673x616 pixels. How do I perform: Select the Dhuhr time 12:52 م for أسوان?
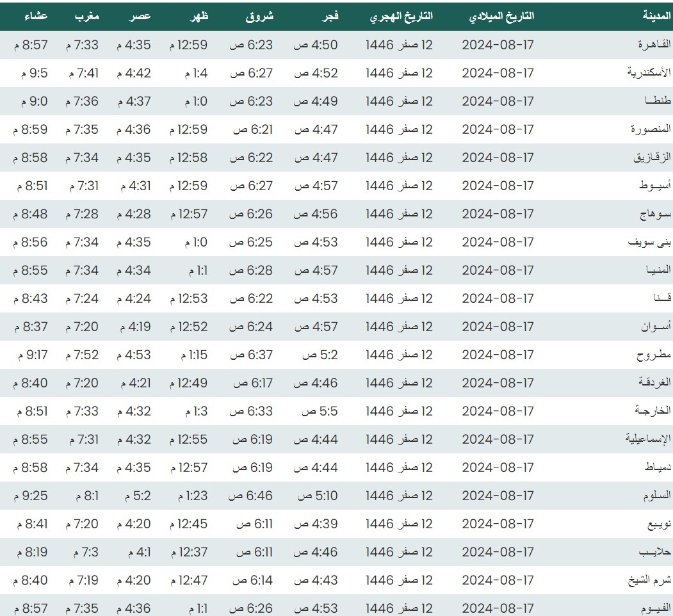(x=189, y=327)
